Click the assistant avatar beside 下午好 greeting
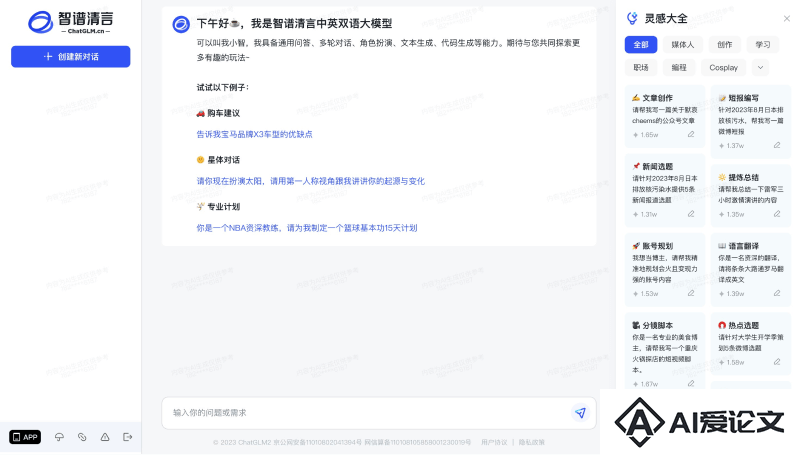Image resolution: width=800 pixels, height=455 pixels. click(181, 24)
